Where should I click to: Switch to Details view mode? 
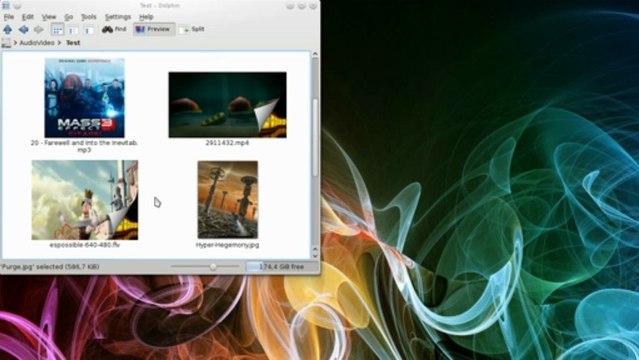[88, 30]
